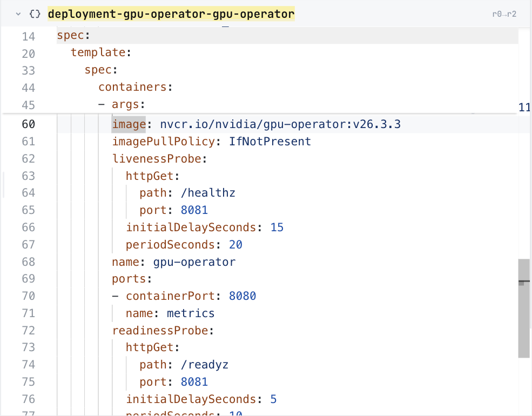Click line number 60 in gutter
532x416 pixels.
click(29, 124)
